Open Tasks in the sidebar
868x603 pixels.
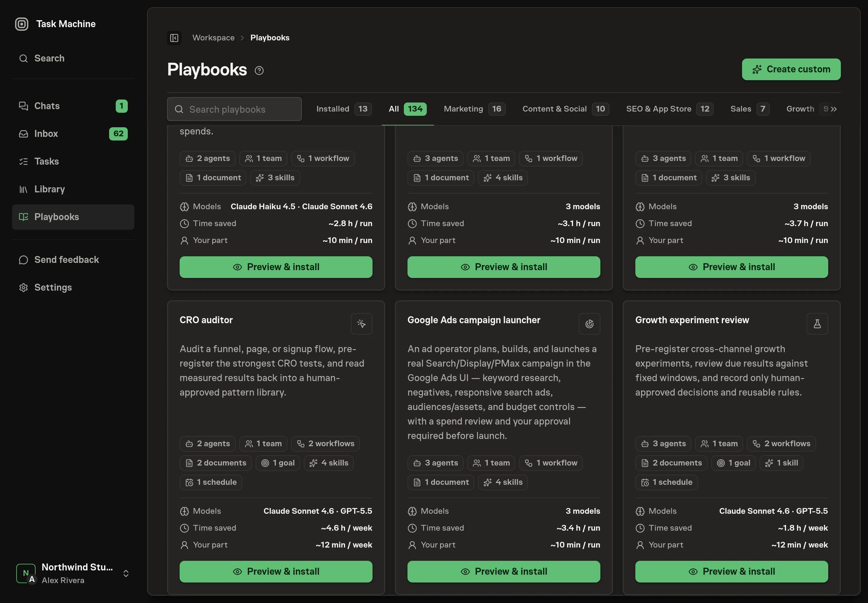[73, 161]
